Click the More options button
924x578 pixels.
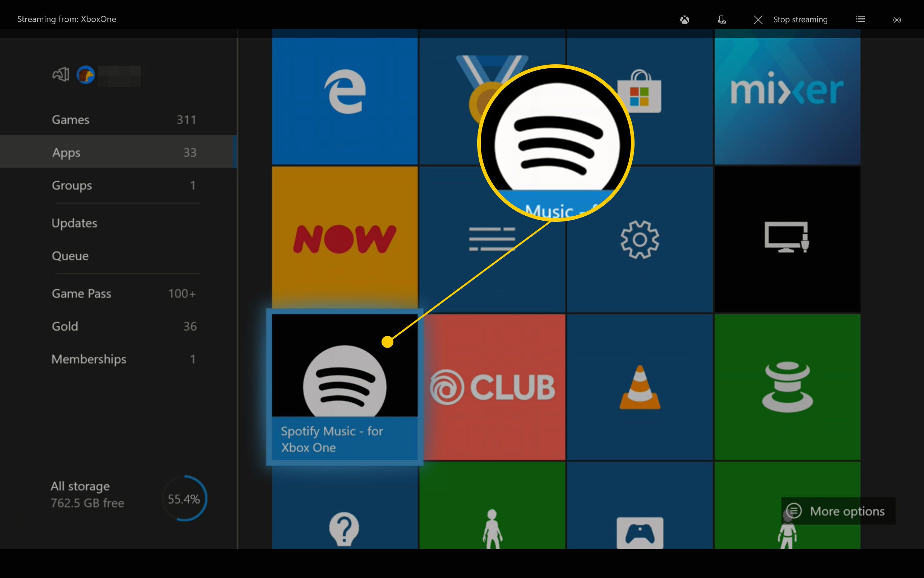838,511
